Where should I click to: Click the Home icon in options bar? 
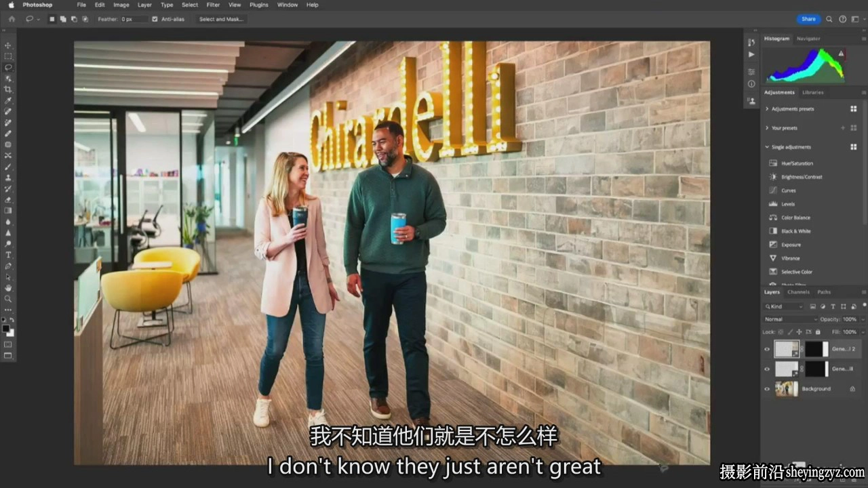coord(11,19)
